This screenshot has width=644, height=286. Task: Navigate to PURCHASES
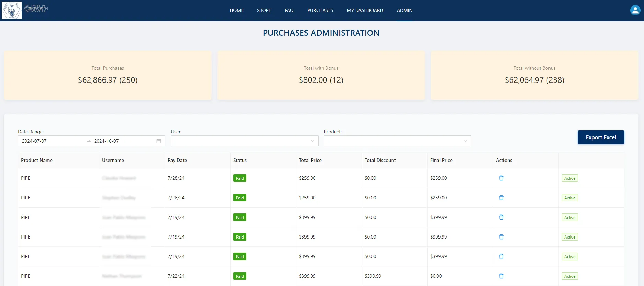(x=320, y=10)
